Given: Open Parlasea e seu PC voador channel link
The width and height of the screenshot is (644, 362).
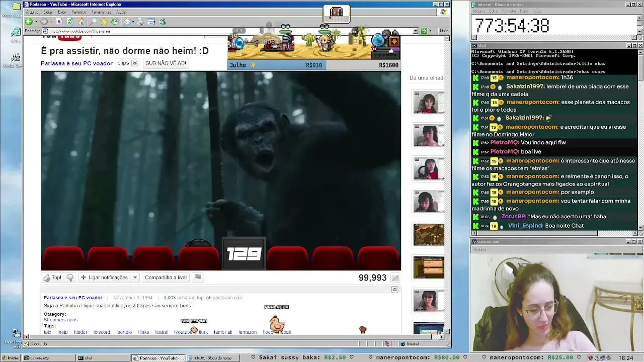Looking at the screenshot, I should (x=76, y=64).
